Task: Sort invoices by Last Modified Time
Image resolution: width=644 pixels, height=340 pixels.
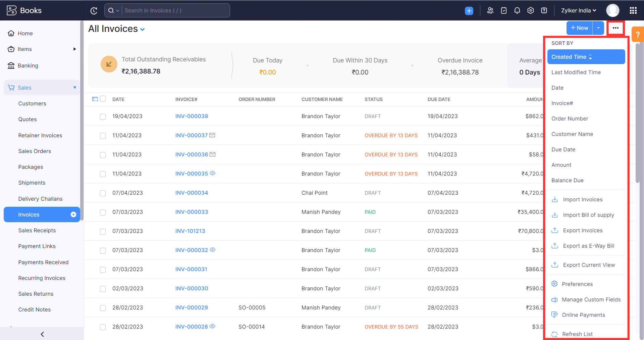Action: [576, 72]
